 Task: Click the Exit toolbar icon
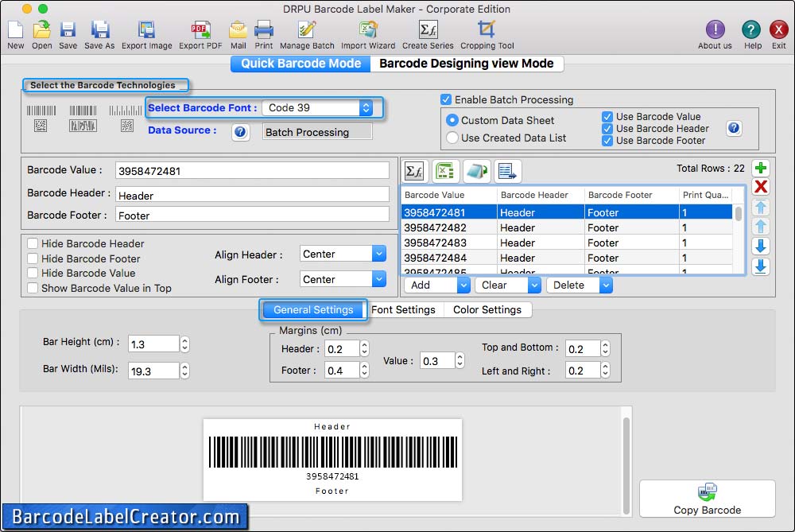779,29
